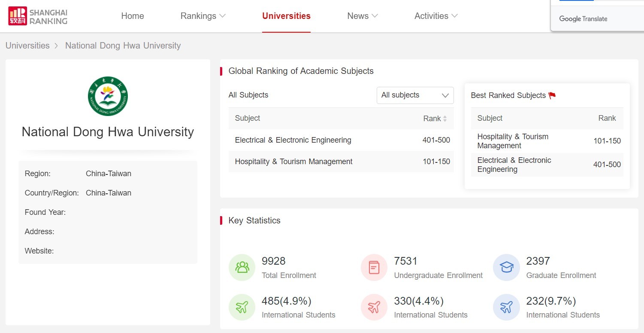
Task: Click the 485(4.9%) international students value
Action: (287, 301)
